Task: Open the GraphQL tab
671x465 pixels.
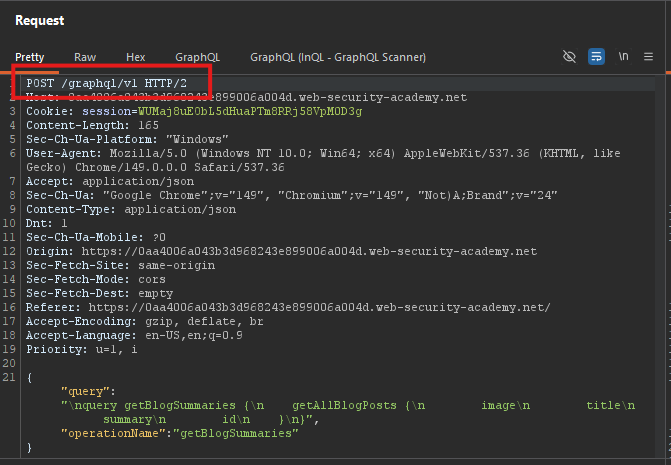Action: (x=197, y=57)
